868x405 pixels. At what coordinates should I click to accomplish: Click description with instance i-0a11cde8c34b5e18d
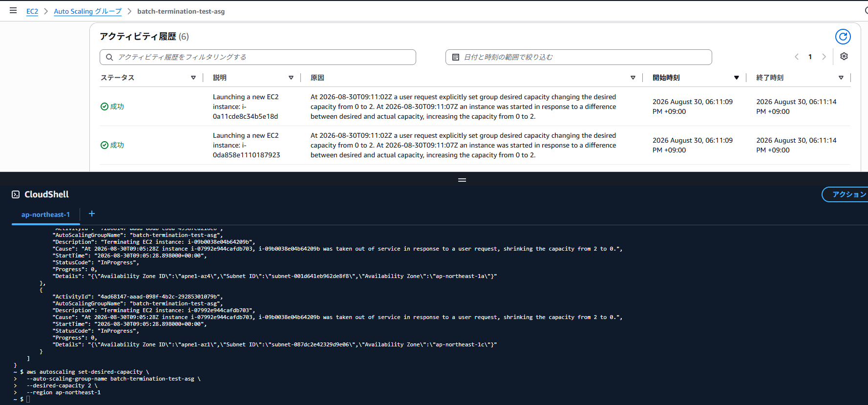(x=246, y=107)
